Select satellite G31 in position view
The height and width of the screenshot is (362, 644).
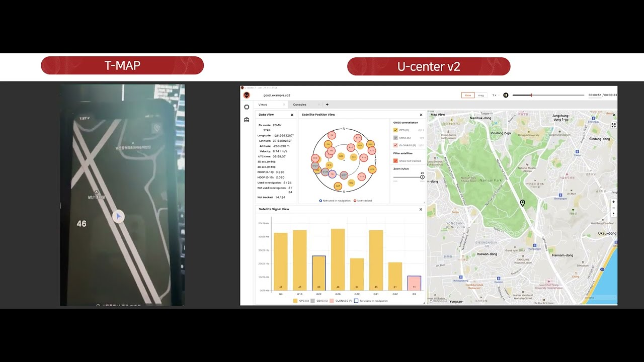354,157
